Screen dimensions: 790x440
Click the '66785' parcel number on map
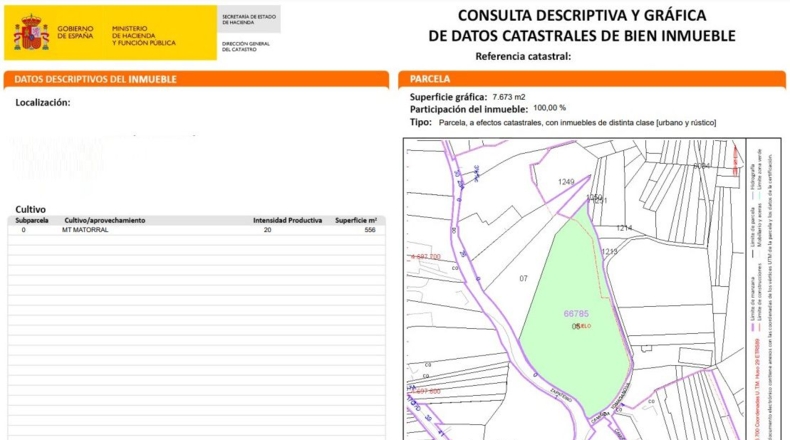(576, 313)
